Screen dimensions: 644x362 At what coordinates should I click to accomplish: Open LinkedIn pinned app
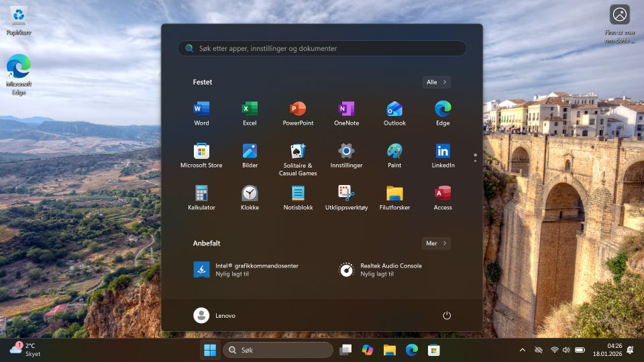pyautogui.click(x=443, y=156)
